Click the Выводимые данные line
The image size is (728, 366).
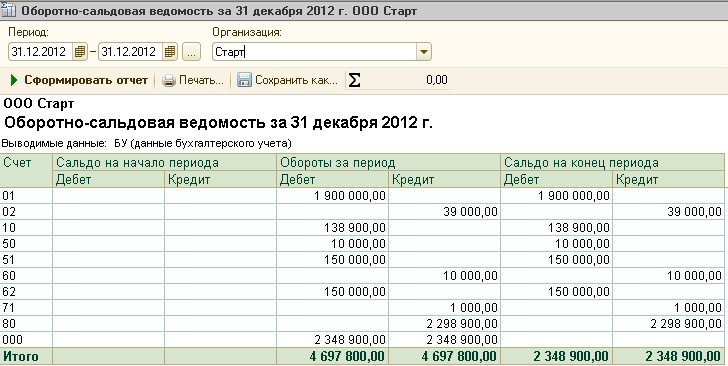[146, 144]
